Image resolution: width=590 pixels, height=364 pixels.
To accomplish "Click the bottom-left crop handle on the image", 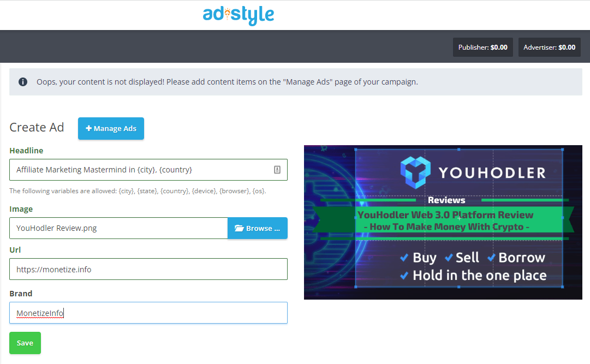I will click(x=356, y=287).
